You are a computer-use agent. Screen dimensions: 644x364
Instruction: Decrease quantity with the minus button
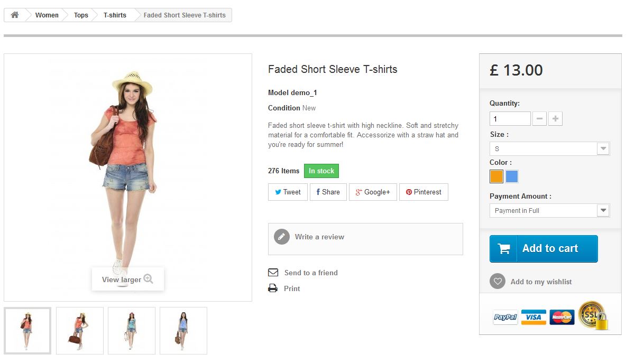(x=539, y=119)
